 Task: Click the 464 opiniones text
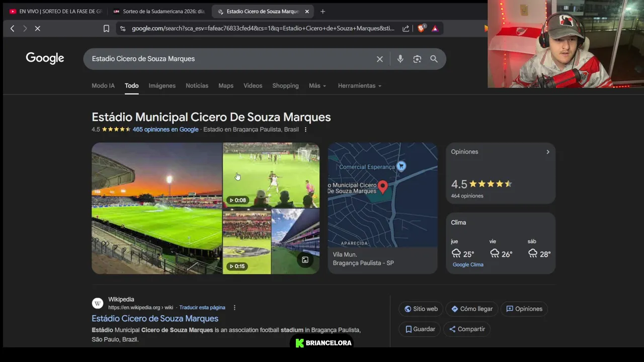(467, 196)
